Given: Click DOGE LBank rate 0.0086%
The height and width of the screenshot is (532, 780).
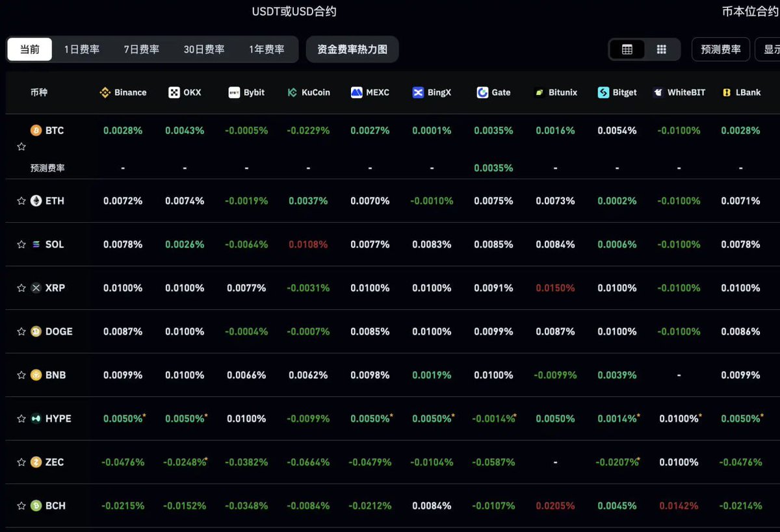Looking at the screenshot, I should click(x=740, y=331).
